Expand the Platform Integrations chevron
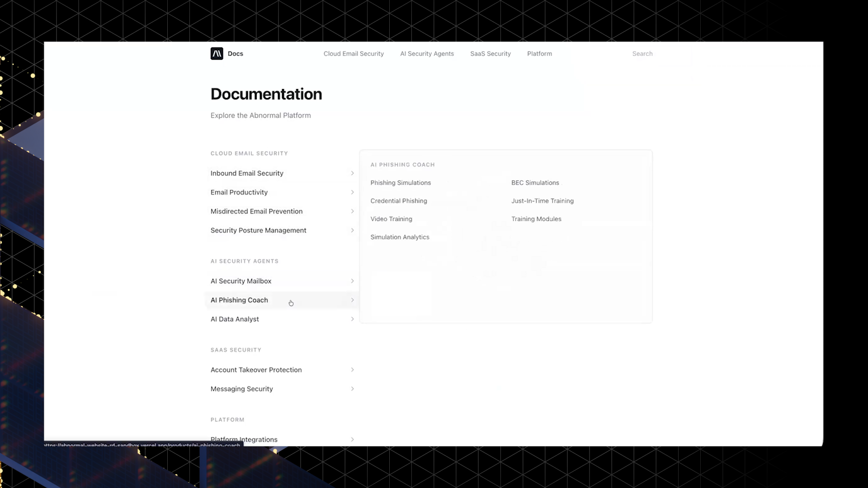The image size is (868, 488). pos(352,440)
